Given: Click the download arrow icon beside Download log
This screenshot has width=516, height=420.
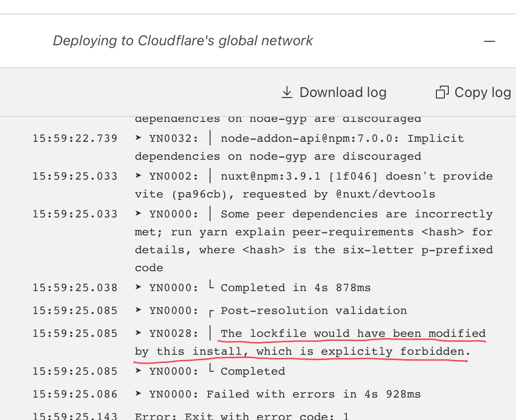Looking at the screenshot, I should pos(287,93).
